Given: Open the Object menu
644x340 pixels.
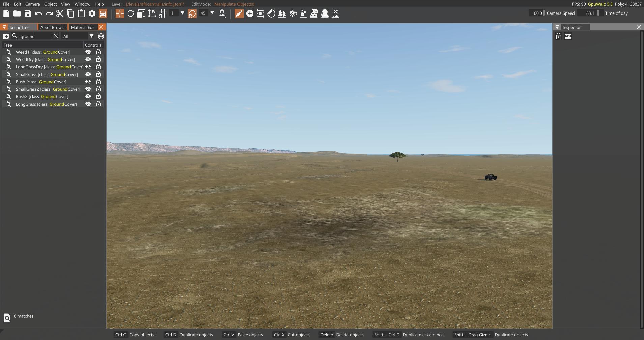Looking at the screenshot, I should 50,4.
